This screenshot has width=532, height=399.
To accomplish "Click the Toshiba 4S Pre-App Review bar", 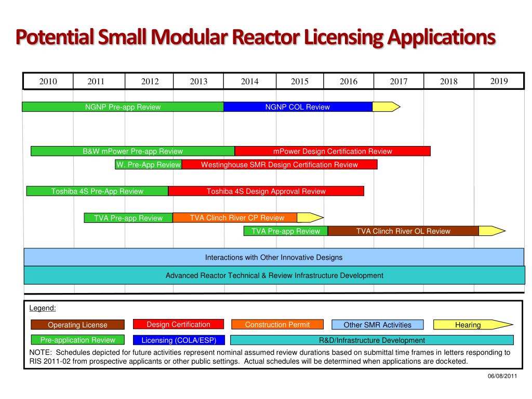I will [x=97, y=191].
